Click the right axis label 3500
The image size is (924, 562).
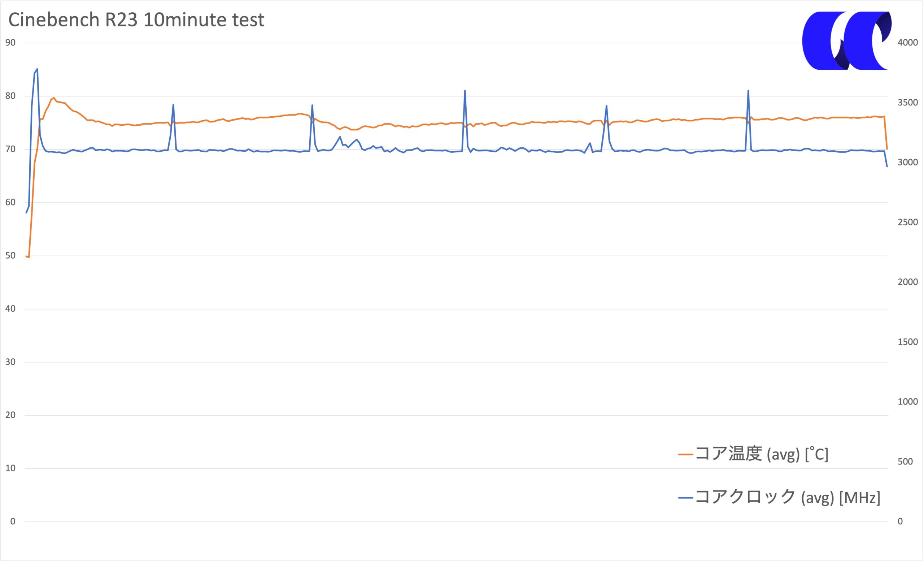click(x=907, y=103)
